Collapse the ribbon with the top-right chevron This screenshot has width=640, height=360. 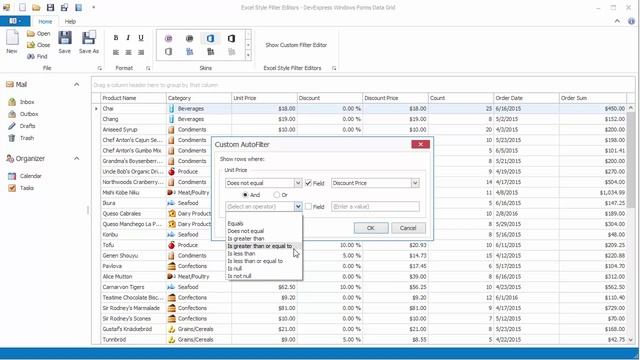pyautogui.click(x=617, y=21)
